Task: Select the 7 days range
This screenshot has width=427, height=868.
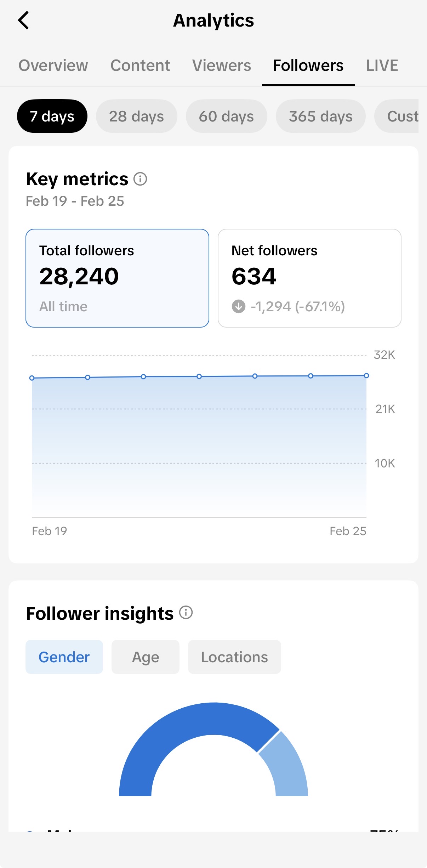Action: coord(52,116)
